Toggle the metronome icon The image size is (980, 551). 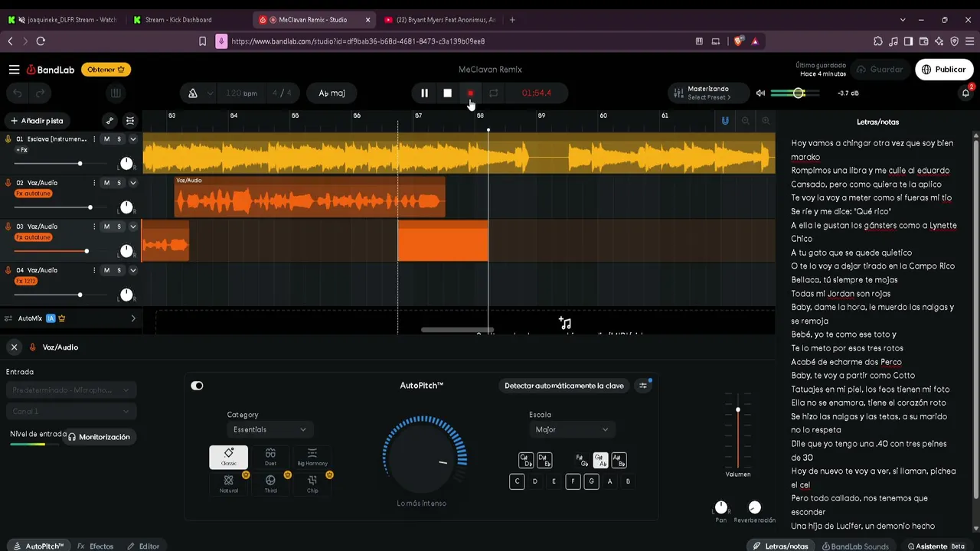[193, 93]
